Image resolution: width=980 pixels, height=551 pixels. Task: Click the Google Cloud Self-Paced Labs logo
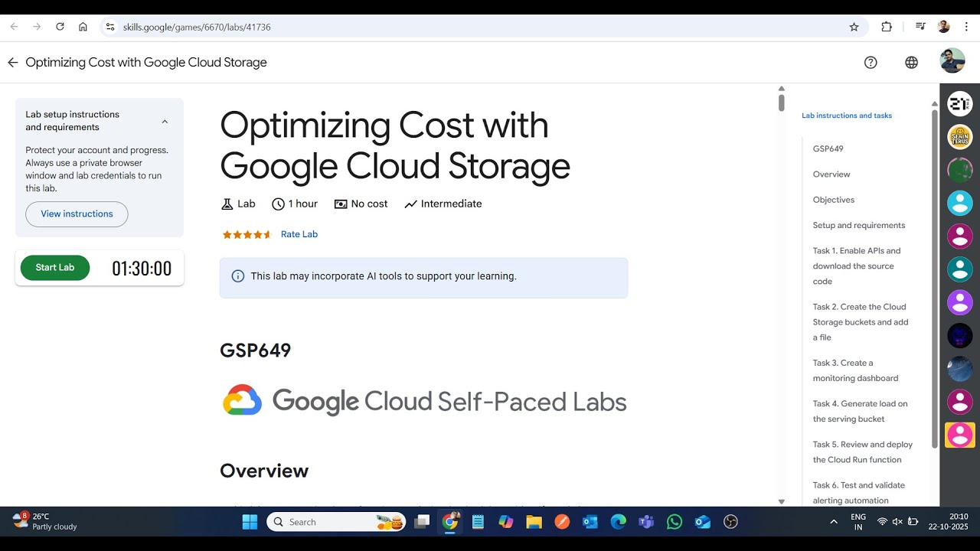(425, 401)
